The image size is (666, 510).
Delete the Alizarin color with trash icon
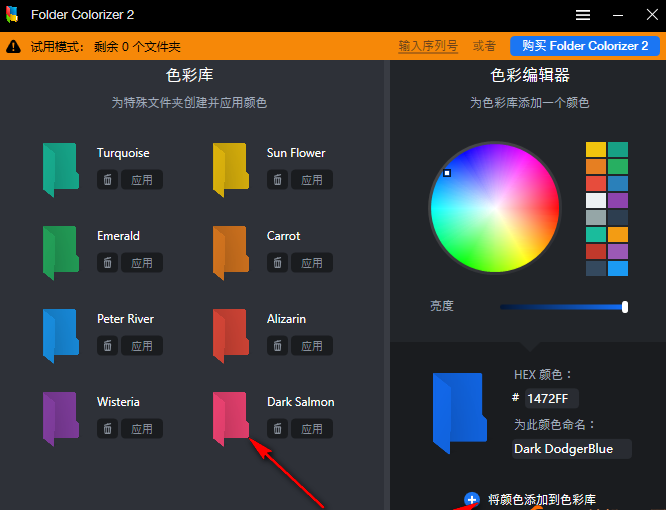[x=277, y=346]
